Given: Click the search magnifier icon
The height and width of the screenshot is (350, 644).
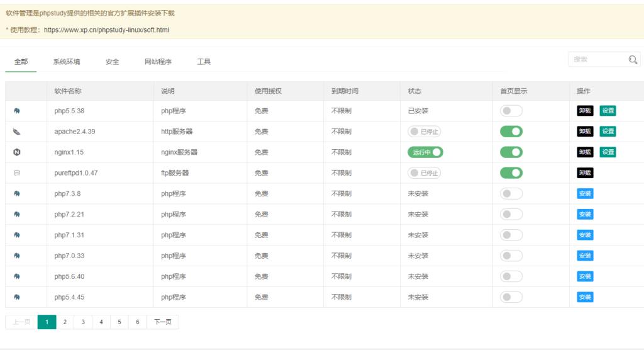Looking at the screenshot, I should point(633,60).
